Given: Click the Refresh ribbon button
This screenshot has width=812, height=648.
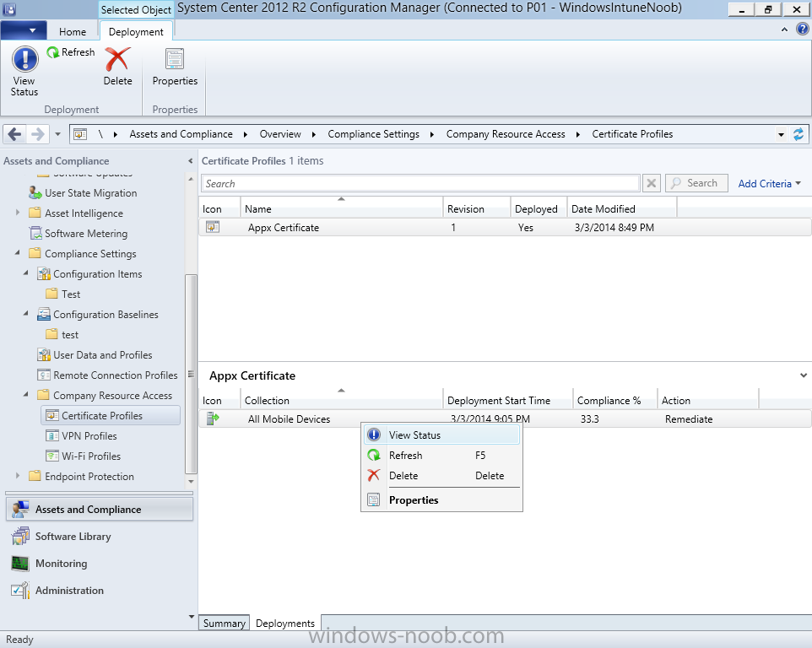Looking at the screenshot, I should tap(71, 52).
